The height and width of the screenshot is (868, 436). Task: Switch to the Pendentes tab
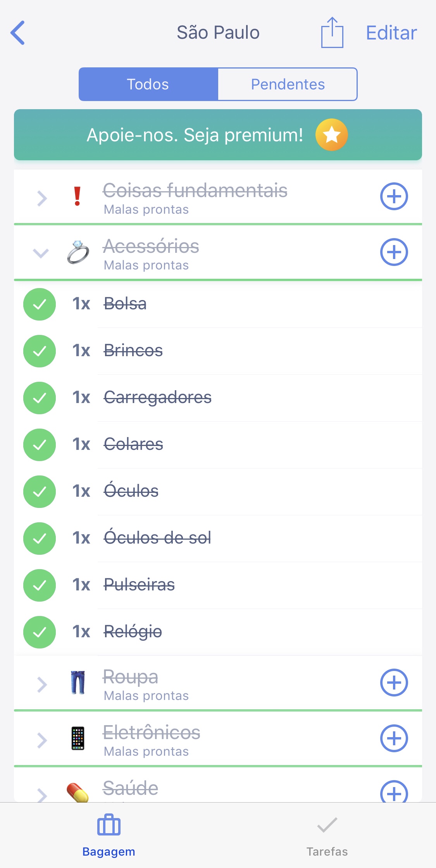click(288, 84)
